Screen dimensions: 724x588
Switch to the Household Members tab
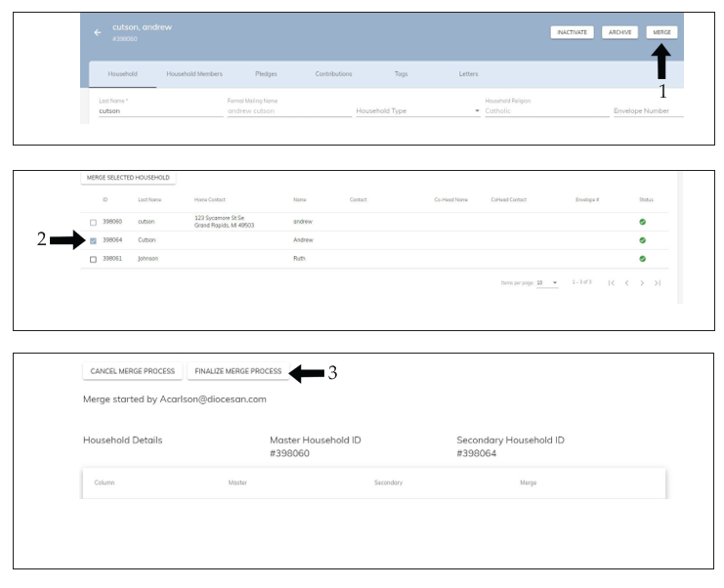click(x=194, y=74)
